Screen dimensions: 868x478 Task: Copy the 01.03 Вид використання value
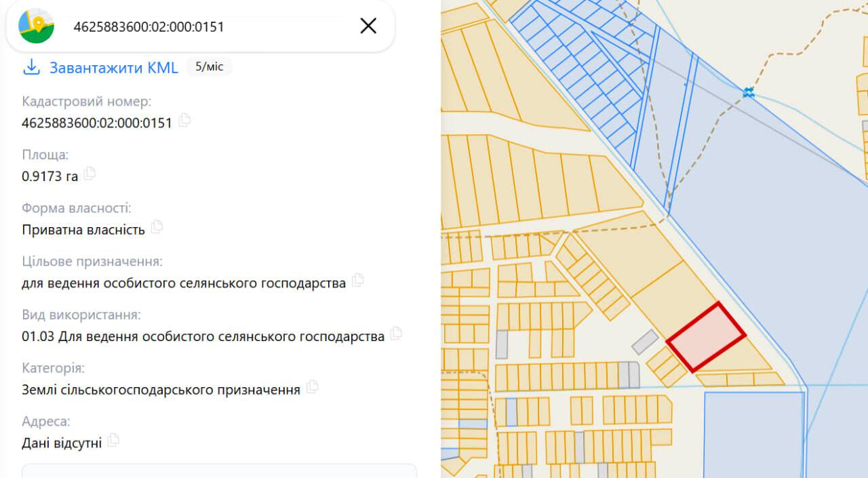(396, 334)
